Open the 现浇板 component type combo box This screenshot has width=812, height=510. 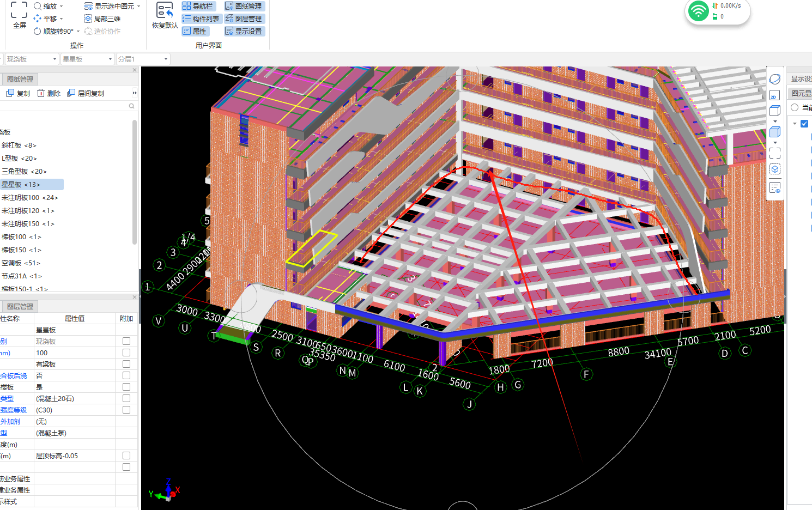[31, 59]
